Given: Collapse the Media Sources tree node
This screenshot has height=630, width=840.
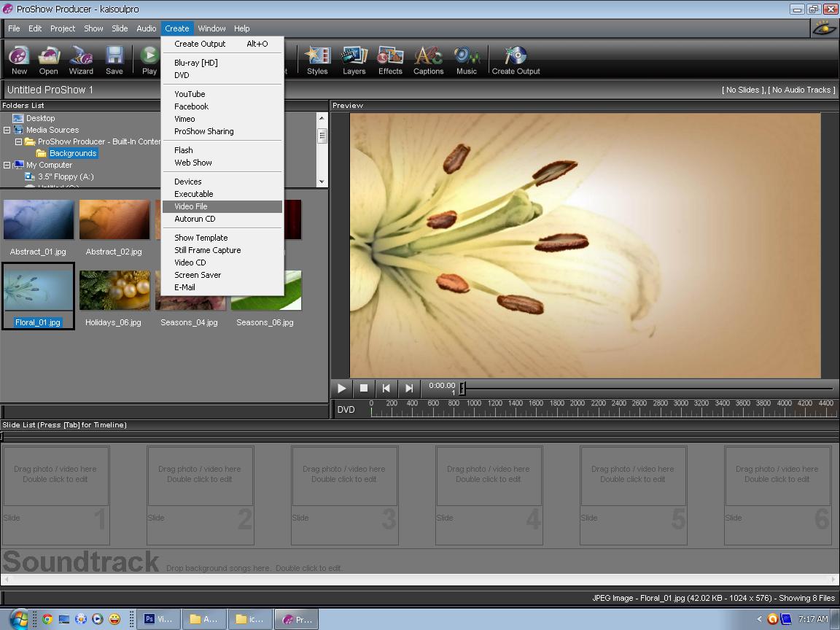Looking at the screenshot, I should pyautogui.click(x=7, y=130).
